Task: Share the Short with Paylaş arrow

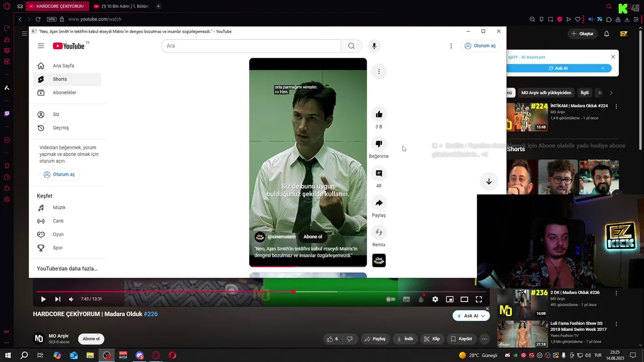Action: (x=379, y=203)
